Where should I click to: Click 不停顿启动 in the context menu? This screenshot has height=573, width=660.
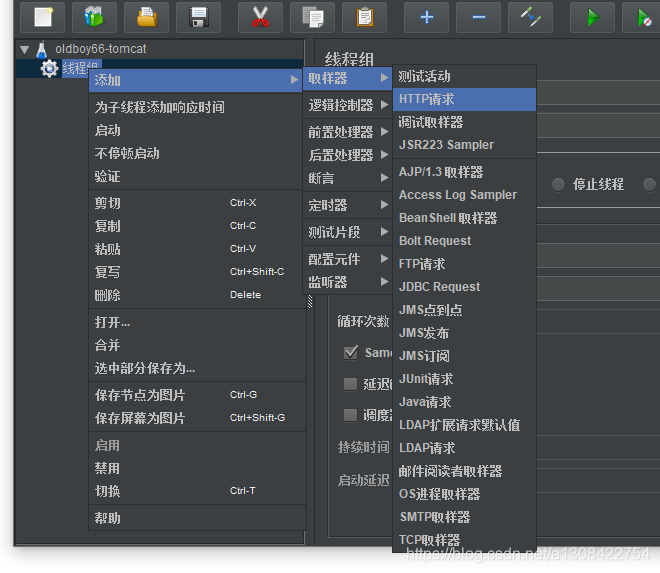(x=197, y=153)
